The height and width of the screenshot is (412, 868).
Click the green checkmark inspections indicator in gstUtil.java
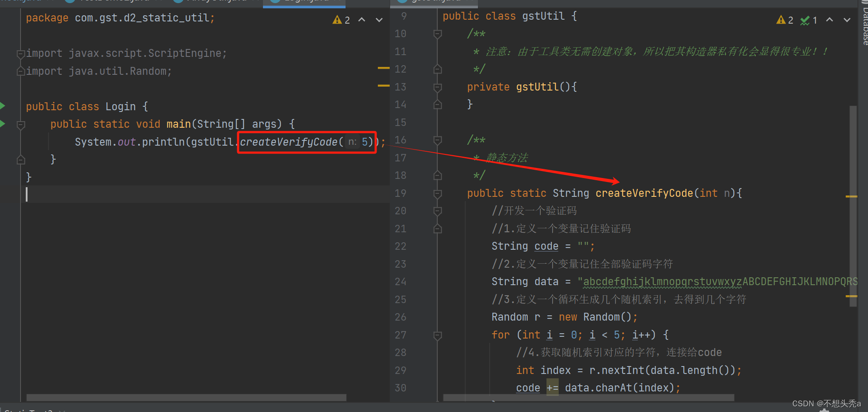coord(805,20)
